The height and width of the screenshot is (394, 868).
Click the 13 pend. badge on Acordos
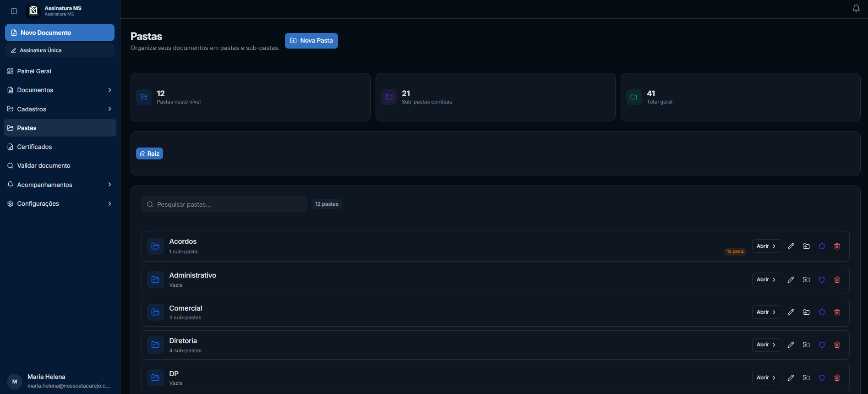point(735,252)
